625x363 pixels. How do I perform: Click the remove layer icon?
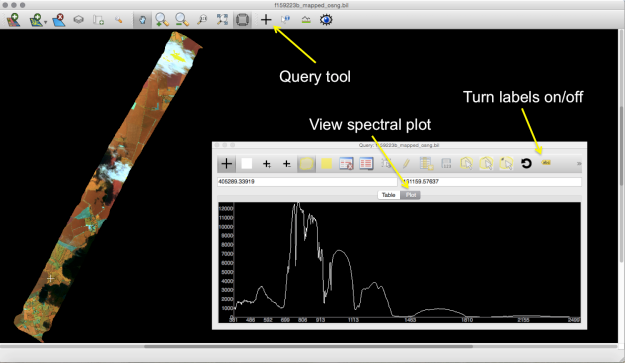tap(59, 20)
